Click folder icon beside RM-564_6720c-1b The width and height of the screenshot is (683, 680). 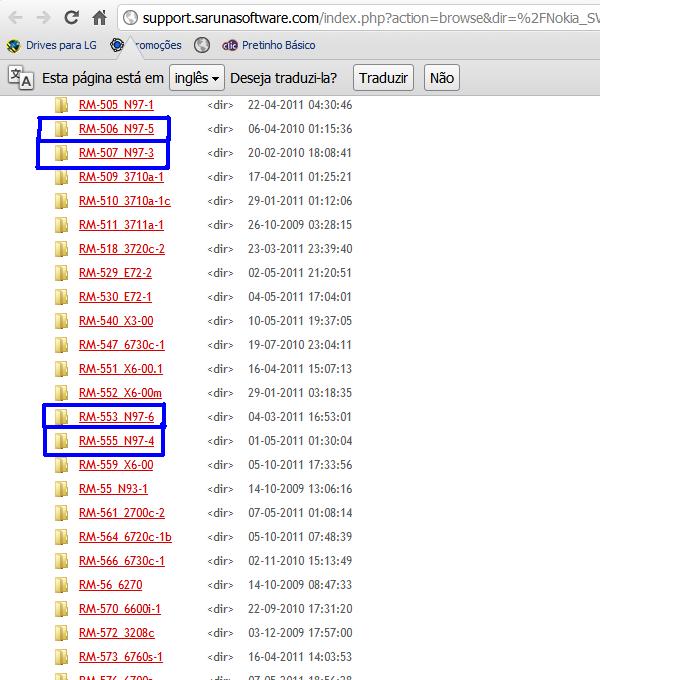tap(61, 536)
